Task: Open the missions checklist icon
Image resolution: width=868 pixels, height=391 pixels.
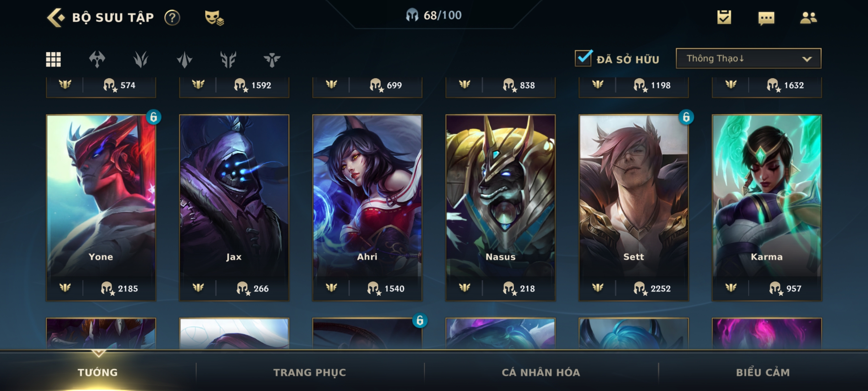Action: pos(724,17)
